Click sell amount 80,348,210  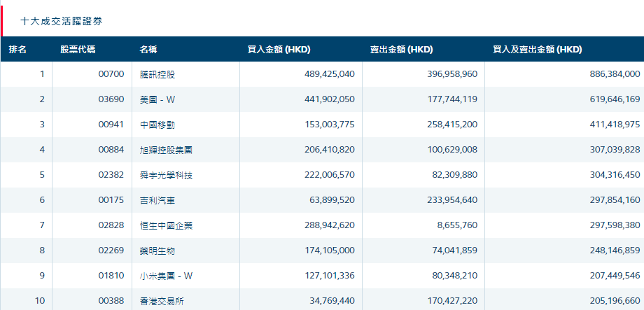(455, 276)
